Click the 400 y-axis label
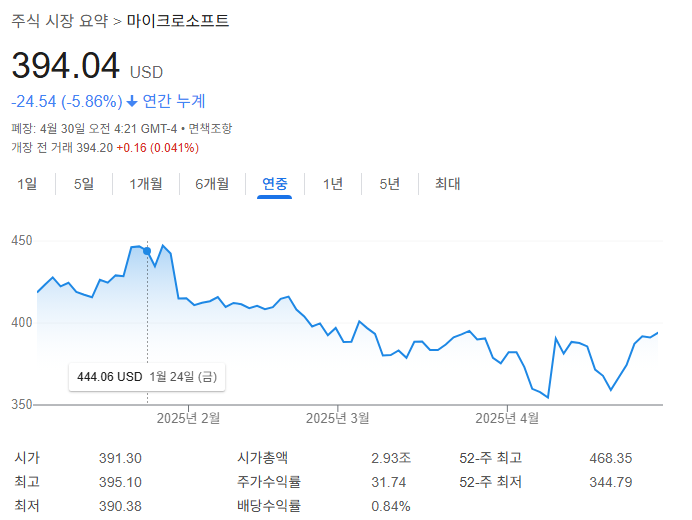 22,323
